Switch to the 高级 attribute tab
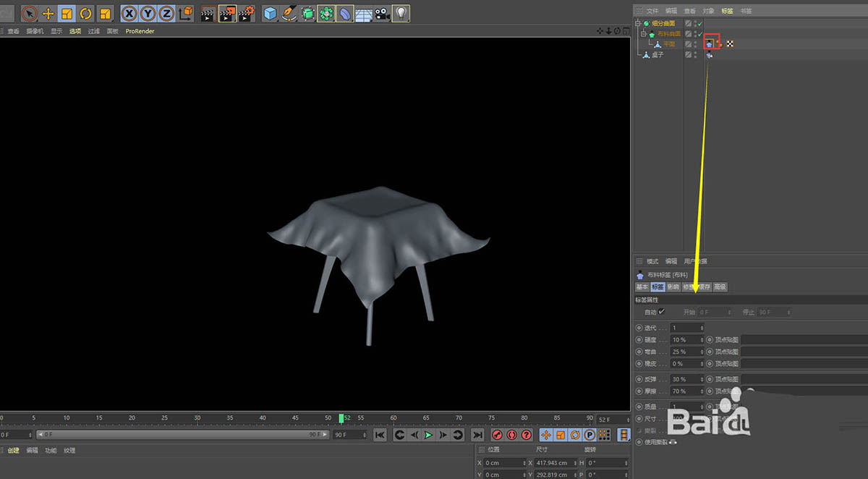868x479 pixels. coord(720,287)
